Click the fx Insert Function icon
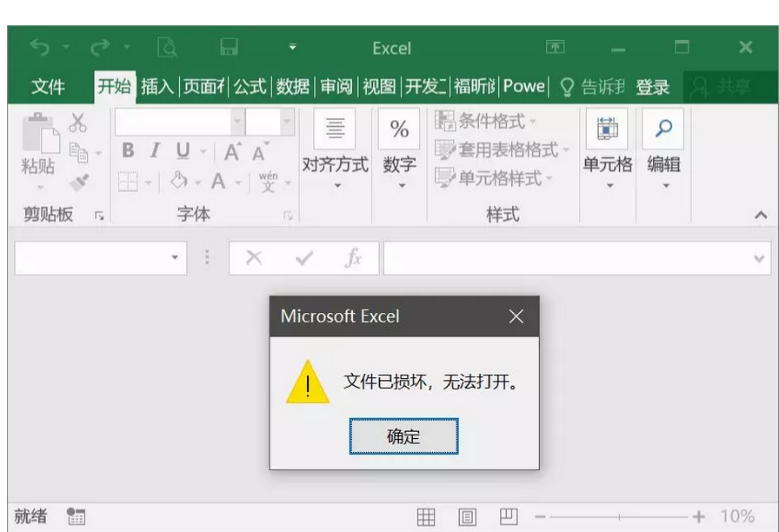The height and width of the screenshot is (532, 779). (353, 258)
